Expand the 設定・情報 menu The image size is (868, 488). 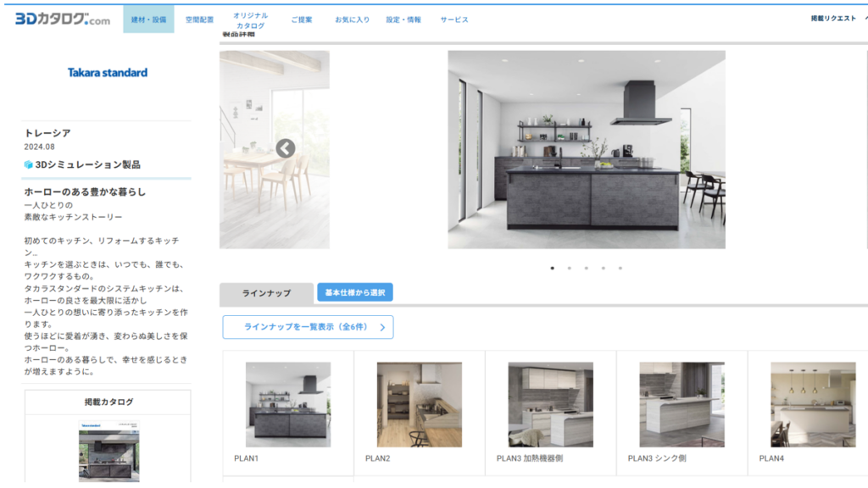coord(403,19)
